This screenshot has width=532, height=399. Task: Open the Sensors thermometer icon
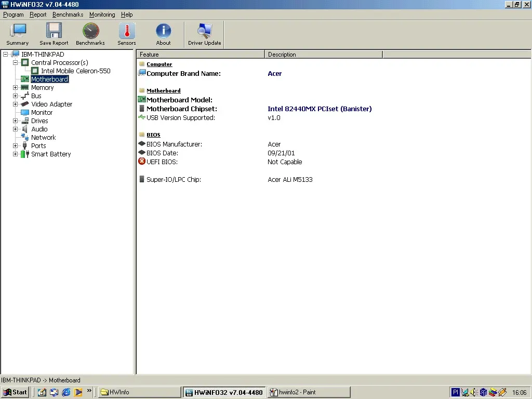(x=127, y=31)
